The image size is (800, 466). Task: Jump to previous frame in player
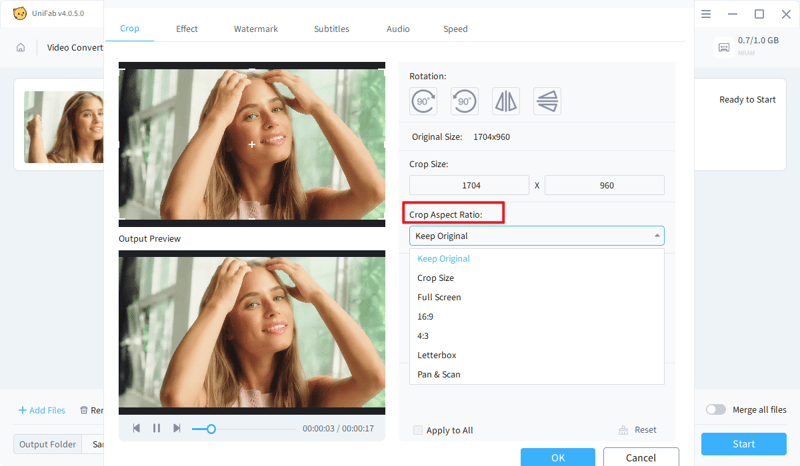point(136,428)
